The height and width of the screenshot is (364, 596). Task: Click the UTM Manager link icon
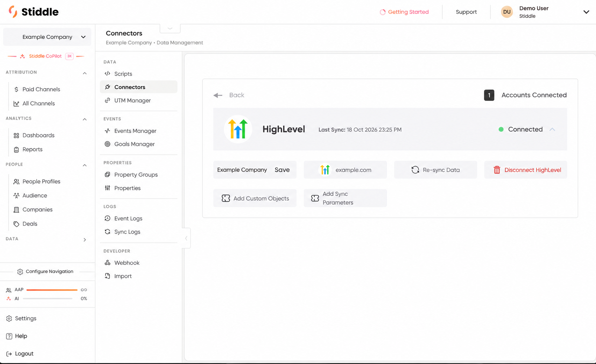107,100
